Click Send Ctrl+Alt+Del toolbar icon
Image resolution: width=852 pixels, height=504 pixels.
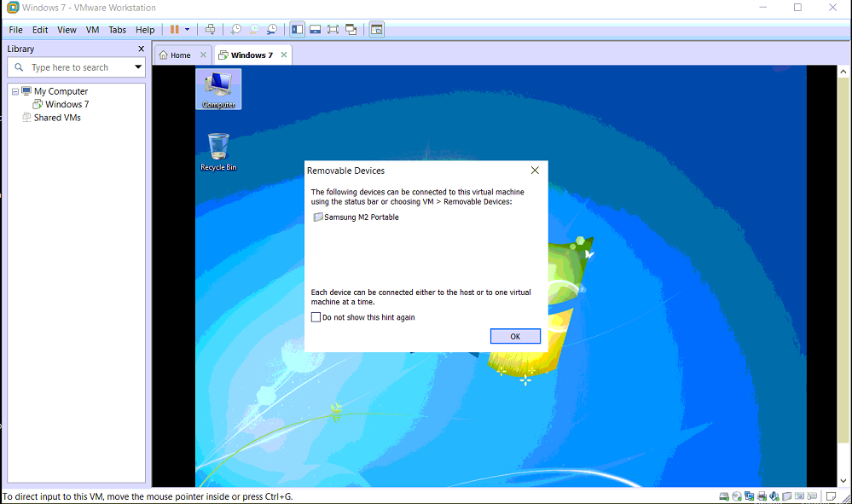tap(211, 29)
